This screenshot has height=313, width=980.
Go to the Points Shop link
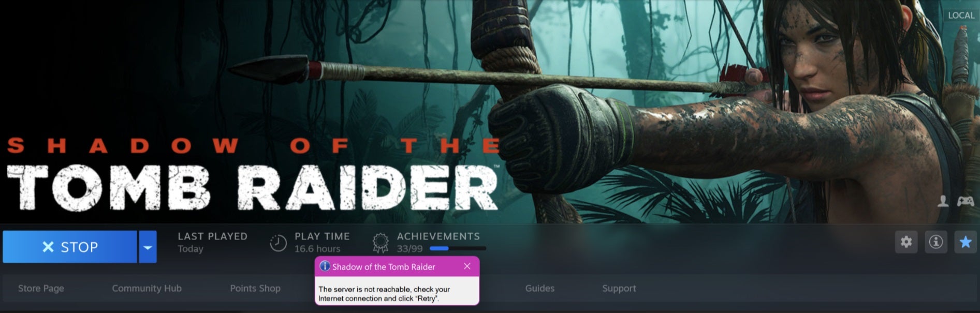(x=255, y=288)
